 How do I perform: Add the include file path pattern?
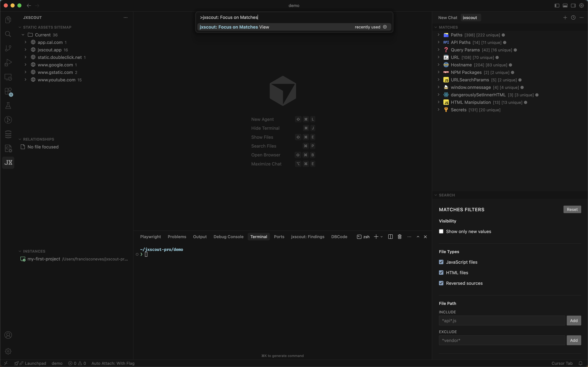pos(574,320)
